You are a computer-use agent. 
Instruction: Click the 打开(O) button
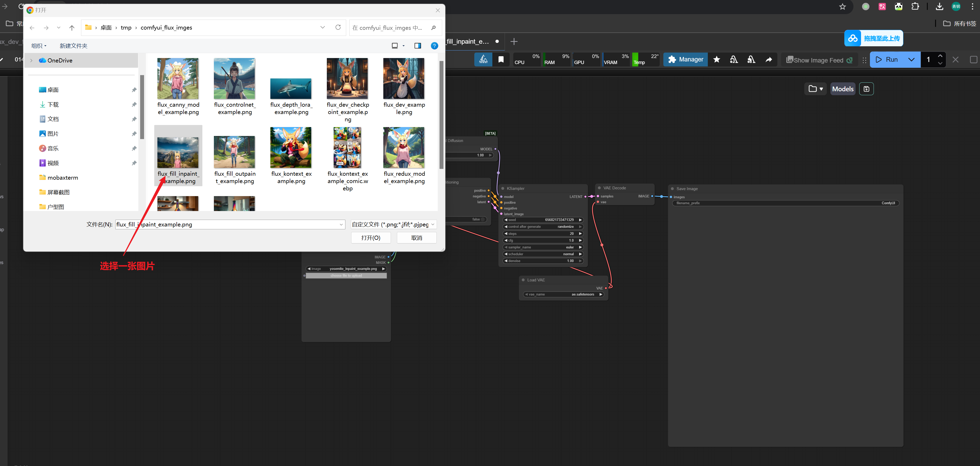pos(371,238)
